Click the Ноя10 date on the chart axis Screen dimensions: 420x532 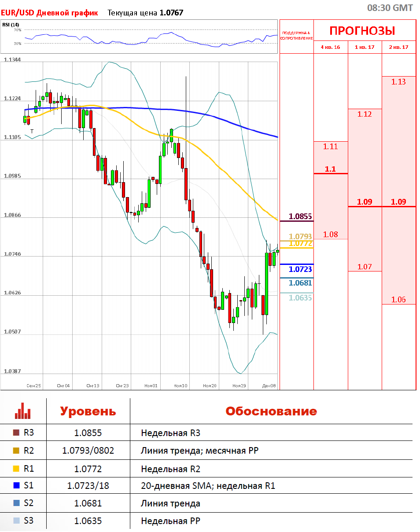pos(181,385)
